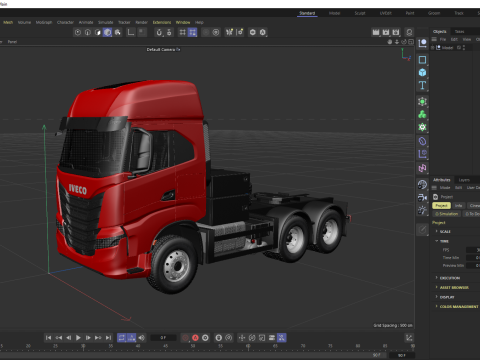Open the MoGraph Cloner icon

click(x=422, y=114)
